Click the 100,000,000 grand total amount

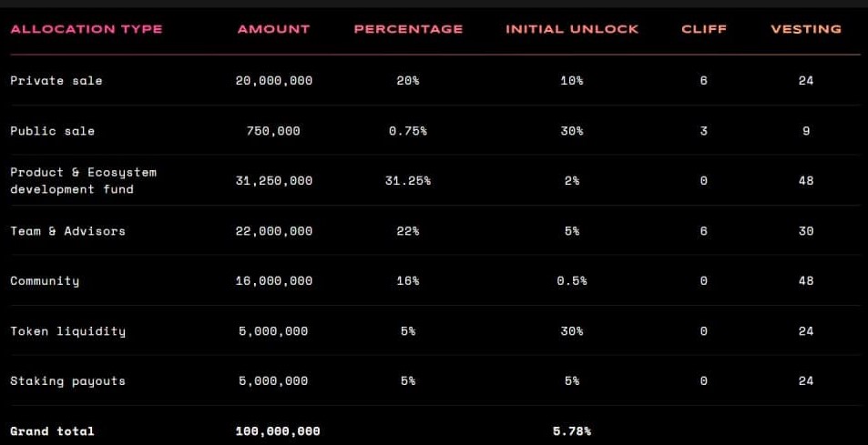pyautogui.click(x=278, y=431)
